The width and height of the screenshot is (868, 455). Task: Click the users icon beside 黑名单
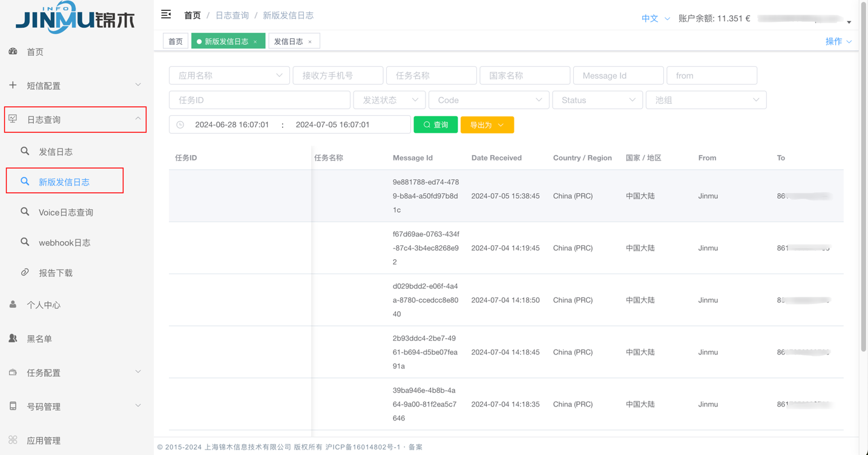coord(13,338)
